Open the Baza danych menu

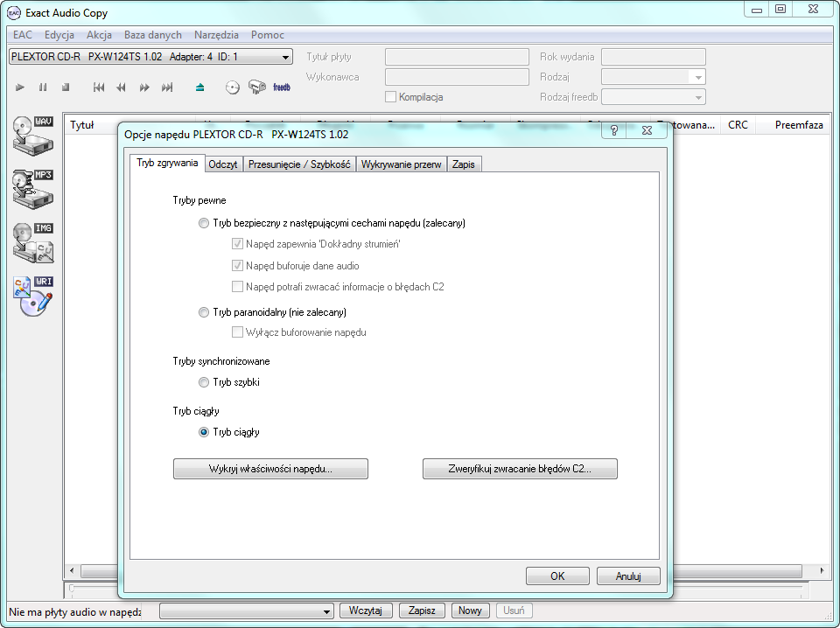coord(152,35)
